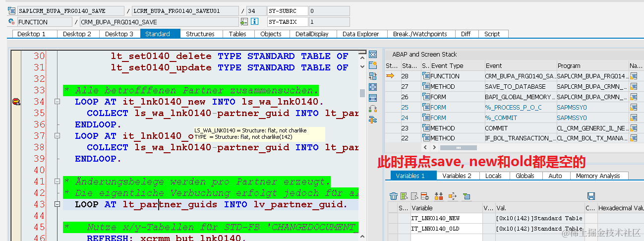Close the tool using the X icon

click(373, 55)
